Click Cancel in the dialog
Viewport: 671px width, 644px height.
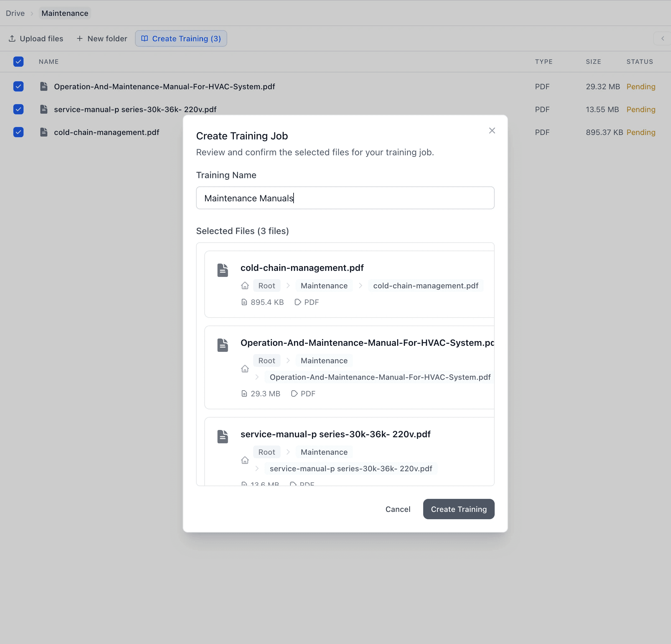397,509
